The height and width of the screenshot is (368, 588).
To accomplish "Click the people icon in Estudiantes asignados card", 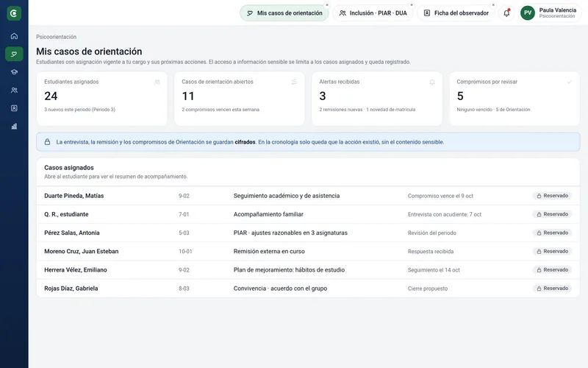I will click(x=157, y=82).
